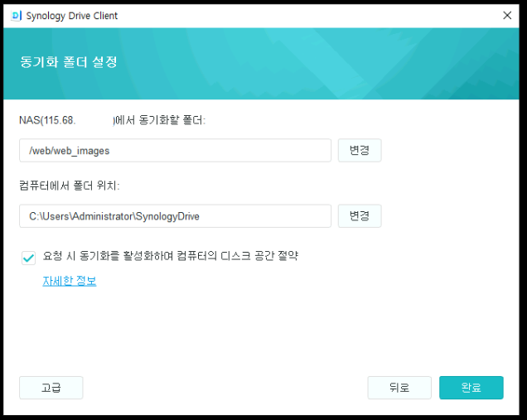
Task: Toggle 요청 시 동기화 checkbox
Action: 28,258
